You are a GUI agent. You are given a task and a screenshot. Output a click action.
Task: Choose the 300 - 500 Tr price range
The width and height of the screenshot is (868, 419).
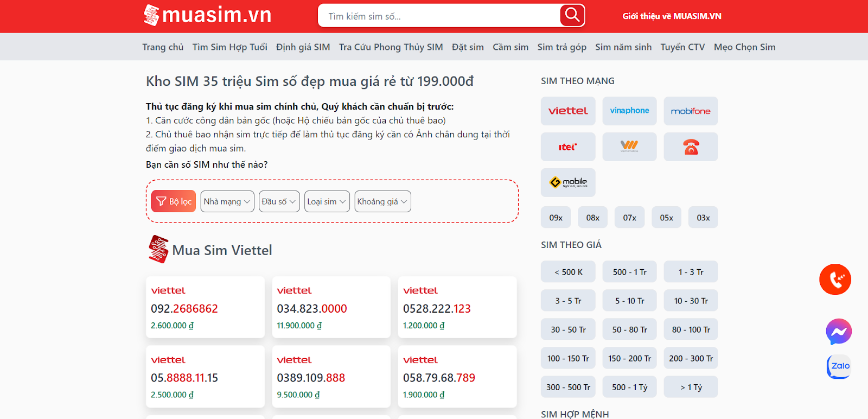[x=568, y=387]
